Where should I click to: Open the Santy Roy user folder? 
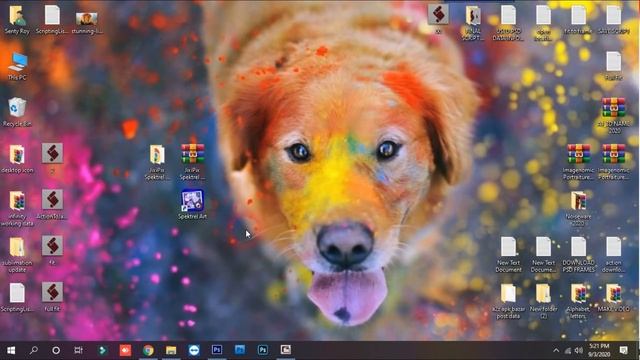(x=17, y=19)
